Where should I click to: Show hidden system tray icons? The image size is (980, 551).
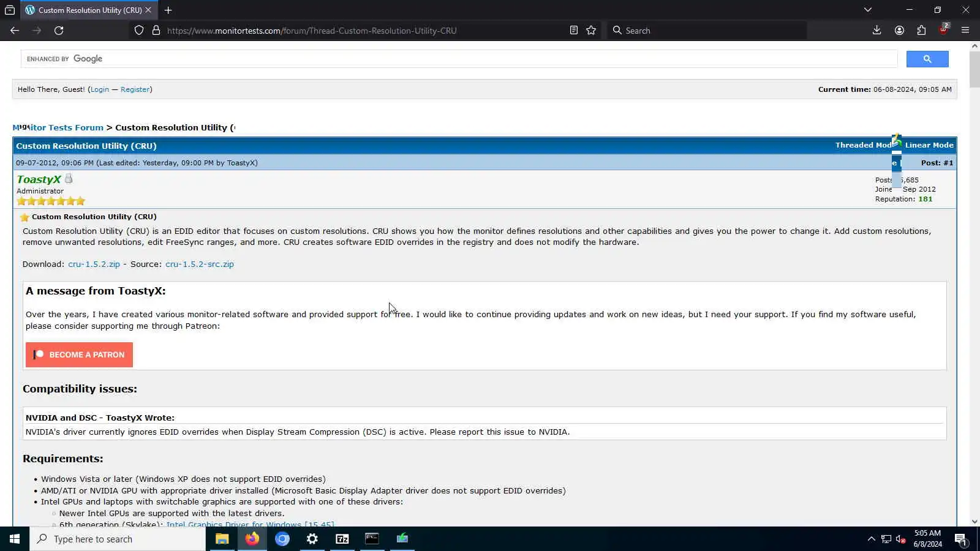pos(871,539)
